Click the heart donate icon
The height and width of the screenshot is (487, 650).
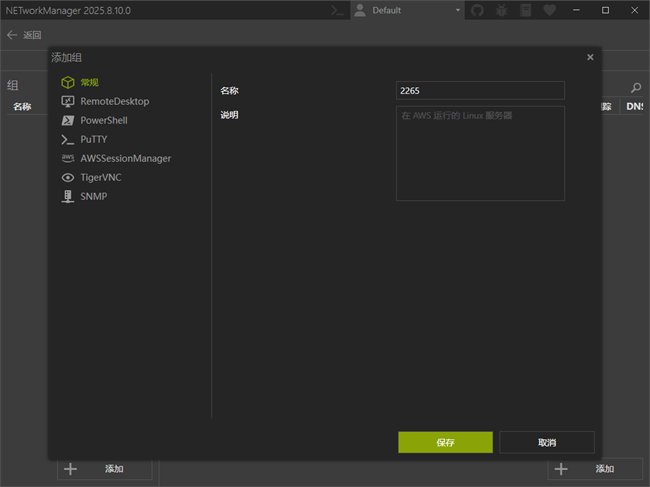point(549,10)
